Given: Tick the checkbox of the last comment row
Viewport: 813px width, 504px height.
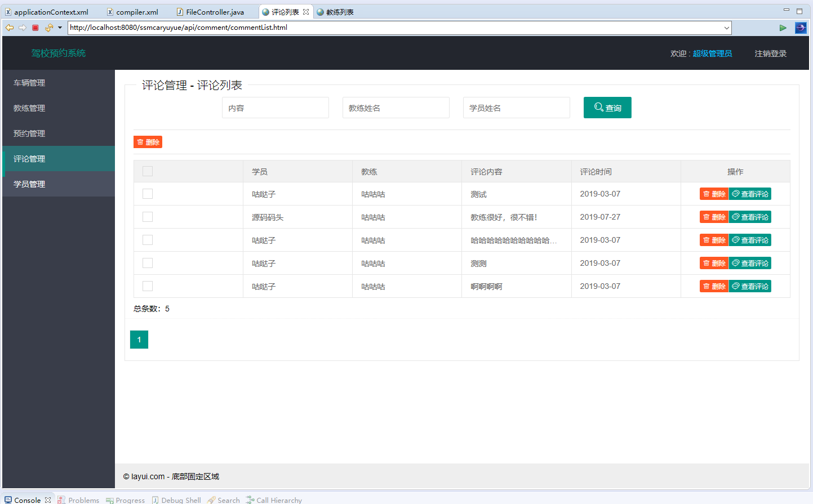Looking at the screenshot, I should 147,286.
